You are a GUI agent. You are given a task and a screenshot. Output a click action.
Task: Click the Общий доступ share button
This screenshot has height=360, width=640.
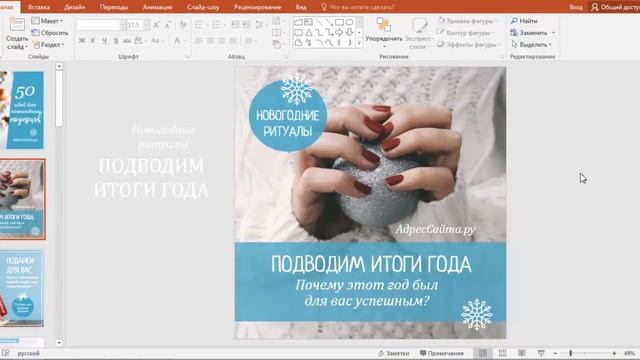click(615, 7)
